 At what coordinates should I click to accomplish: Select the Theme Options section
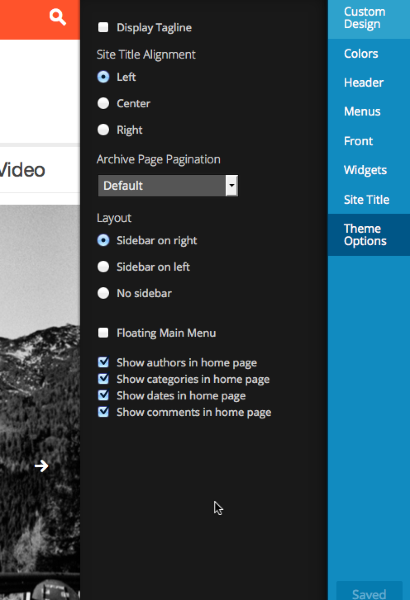click(369, 235)
